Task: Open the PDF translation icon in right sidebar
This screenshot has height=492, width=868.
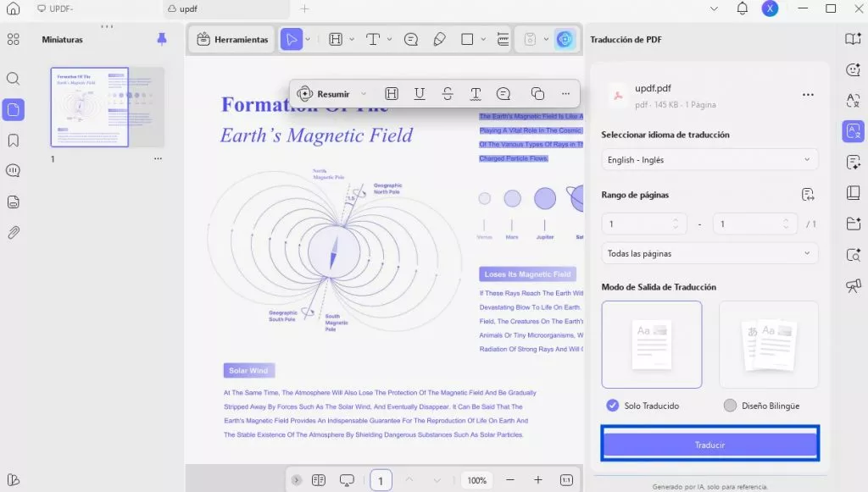Action: coord(853,131)
